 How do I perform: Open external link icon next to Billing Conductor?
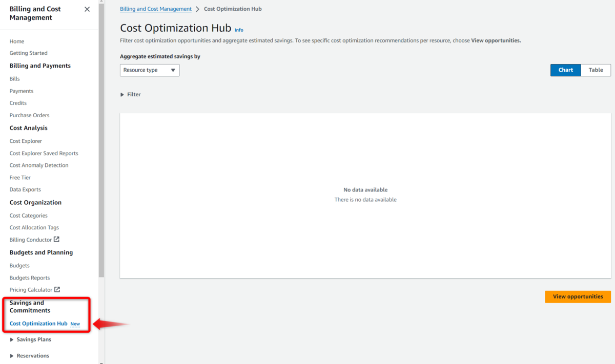click(x=57, y=239)
